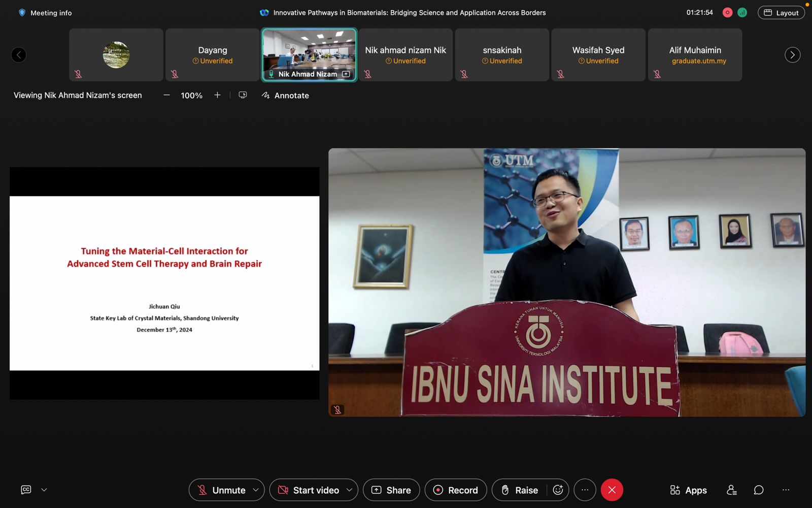Start video from the control bar
812x508 pixels.
(x=309, y=490)
